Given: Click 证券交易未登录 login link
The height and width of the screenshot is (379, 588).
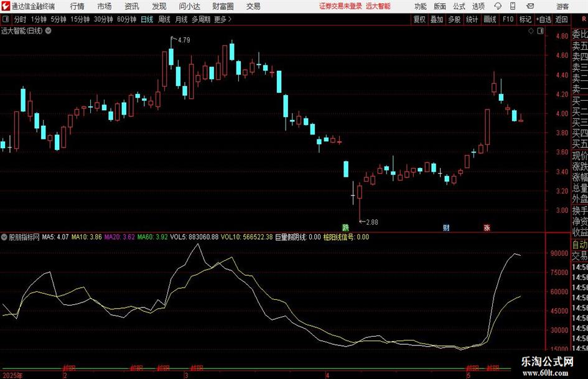Looking at the screenshot, I should tap(340, 6).
